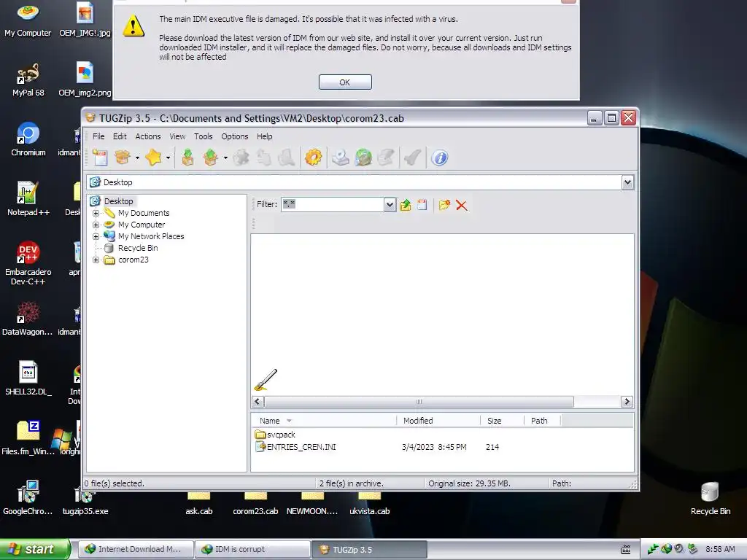Click the New Archive toolbar icon

[x=100, y=157]
